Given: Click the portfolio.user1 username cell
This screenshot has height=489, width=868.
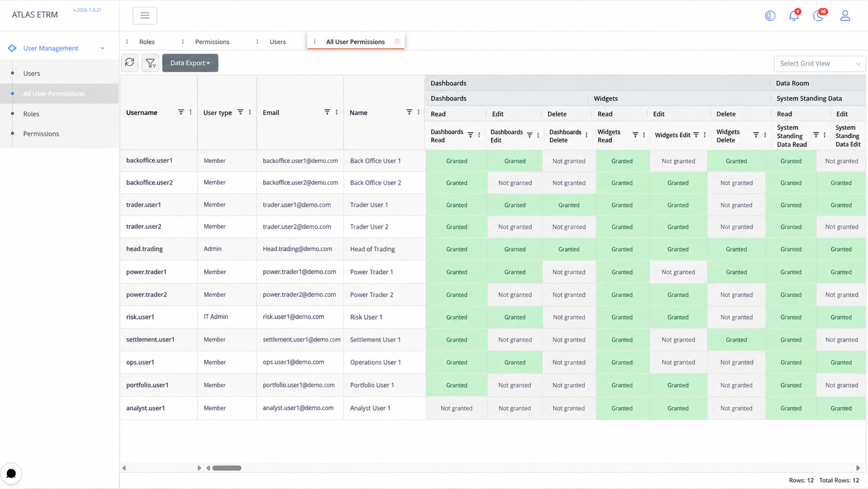Looking at the screenshot, I should point(158,385).
